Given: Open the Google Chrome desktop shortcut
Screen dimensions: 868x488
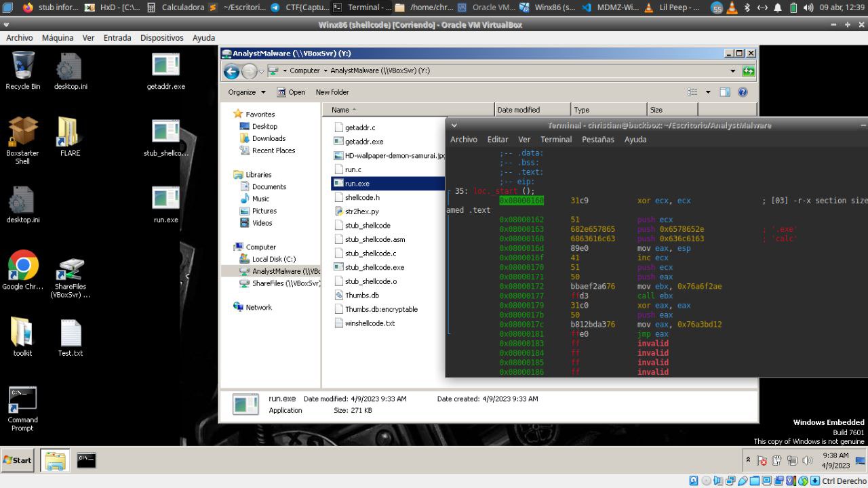Looking at the screenshot, I should (x=22, y=270).
